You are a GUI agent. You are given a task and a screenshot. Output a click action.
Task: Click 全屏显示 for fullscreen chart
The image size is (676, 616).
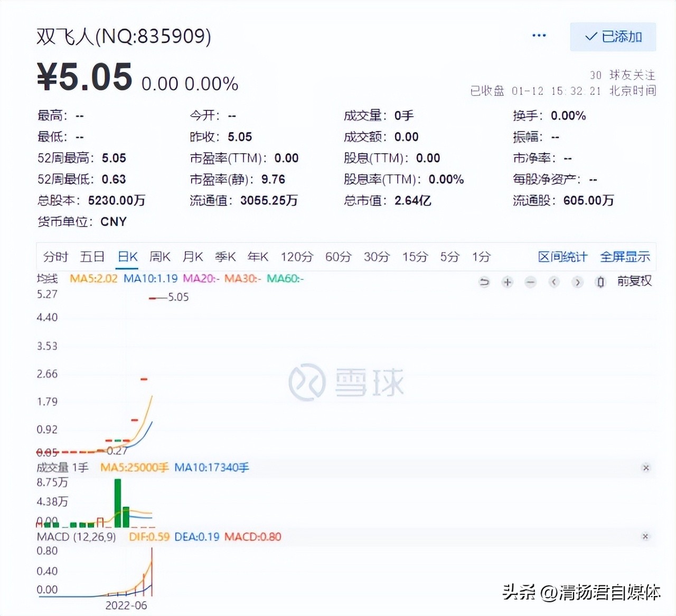pos(626,257)
